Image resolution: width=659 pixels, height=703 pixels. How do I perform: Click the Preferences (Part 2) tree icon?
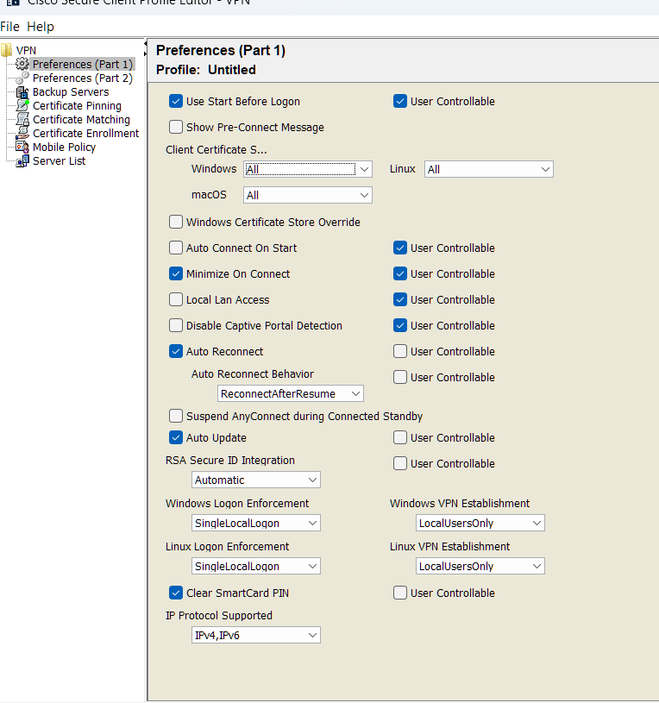click(23, 79)
